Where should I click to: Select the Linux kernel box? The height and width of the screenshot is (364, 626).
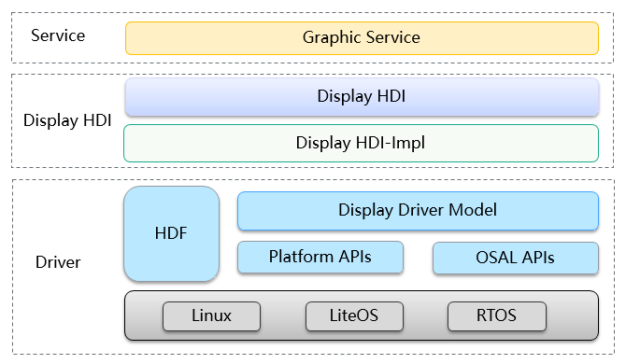(x=211, y=315)
